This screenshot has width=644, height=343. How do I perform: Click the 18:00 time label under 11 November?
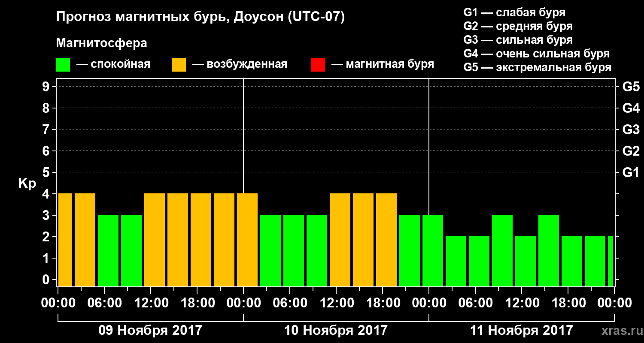click(x=568, y=303)
